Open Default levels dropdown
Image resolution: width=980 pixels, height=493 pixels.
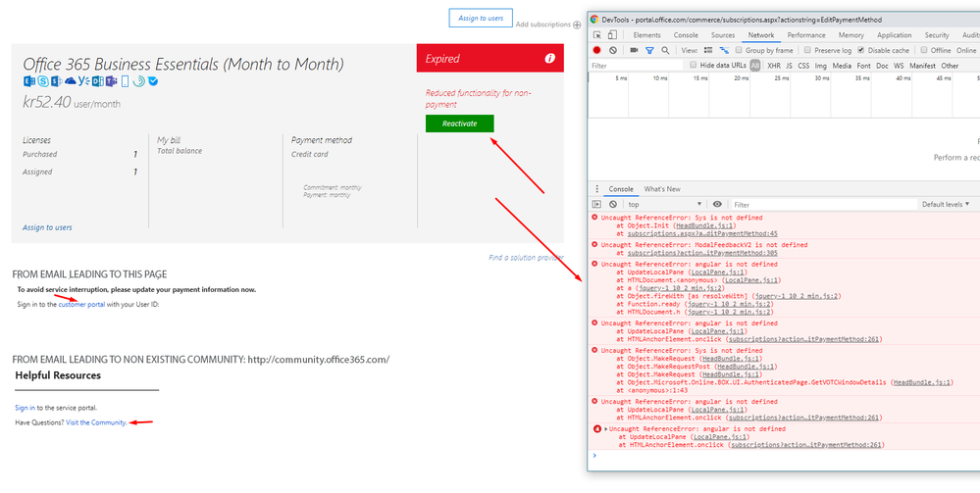coord(945,204)
